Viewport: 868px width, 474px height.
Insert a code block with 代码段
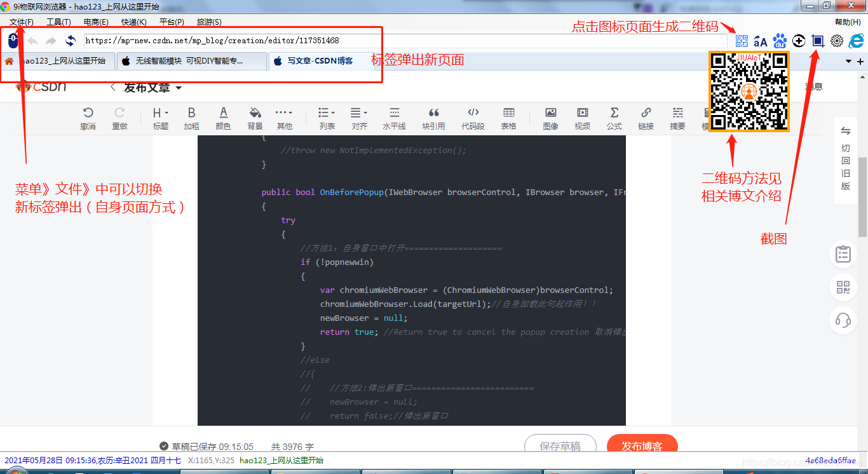coord(473,119)
